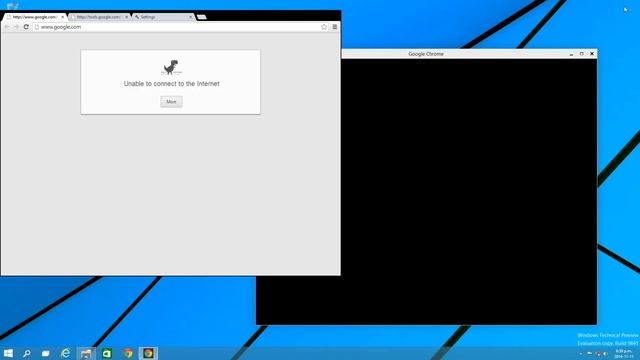Screen dimensions: 640x360
Task: Switch to the second google.com tab
Action: coord(99,17)
